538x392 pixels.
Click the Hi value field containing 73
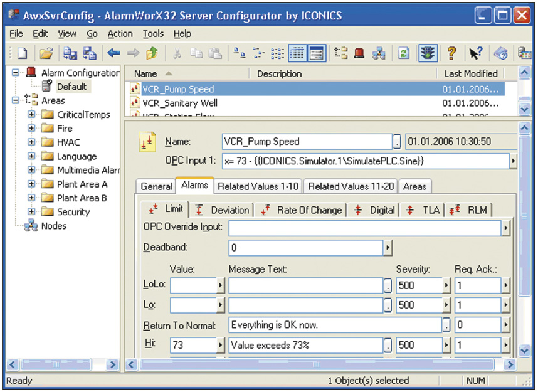pyautogui.click(x=193, y=345)
